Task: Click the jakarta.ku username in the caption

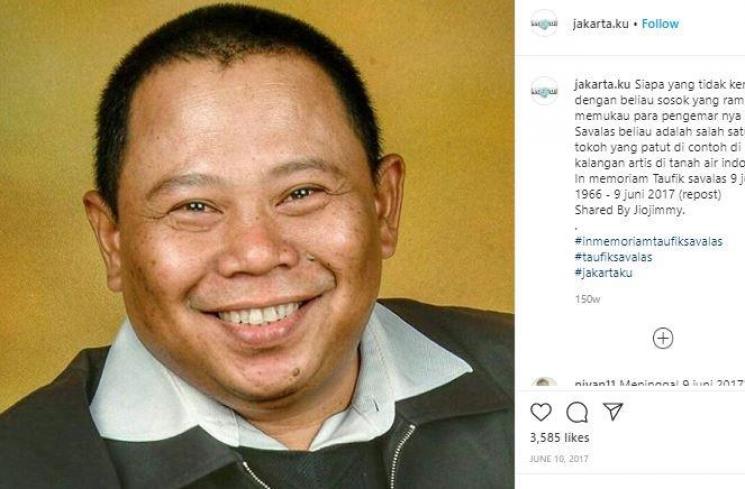Action: pos(602,85)
